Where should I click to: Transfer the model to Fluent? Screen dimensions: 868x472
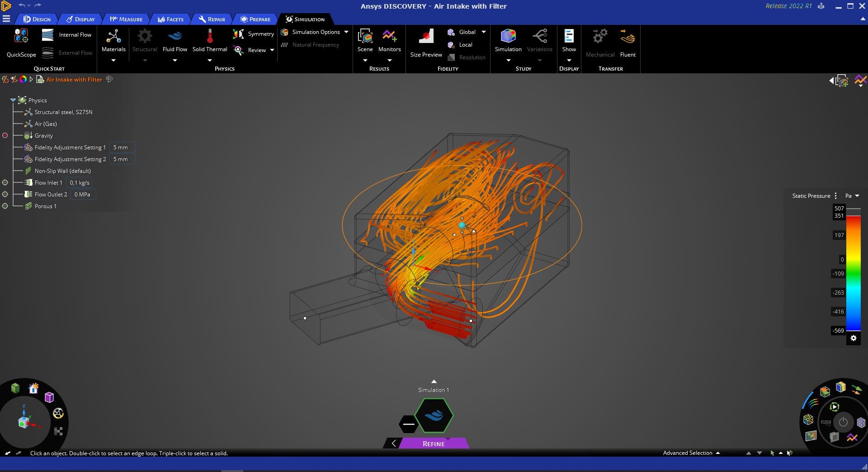627,43
